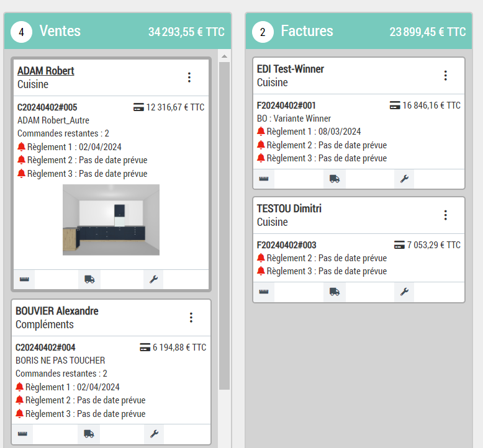The image size is (483, 448).
Task: Click ruler icon on EDI Test-Winner card
Action: tap(264, 179)
